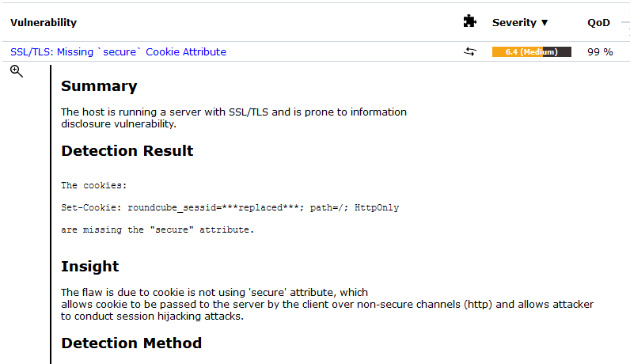Click the insight paragraph about session hijacking
Screen dimensions: 630x364
(x=327, y=304)
